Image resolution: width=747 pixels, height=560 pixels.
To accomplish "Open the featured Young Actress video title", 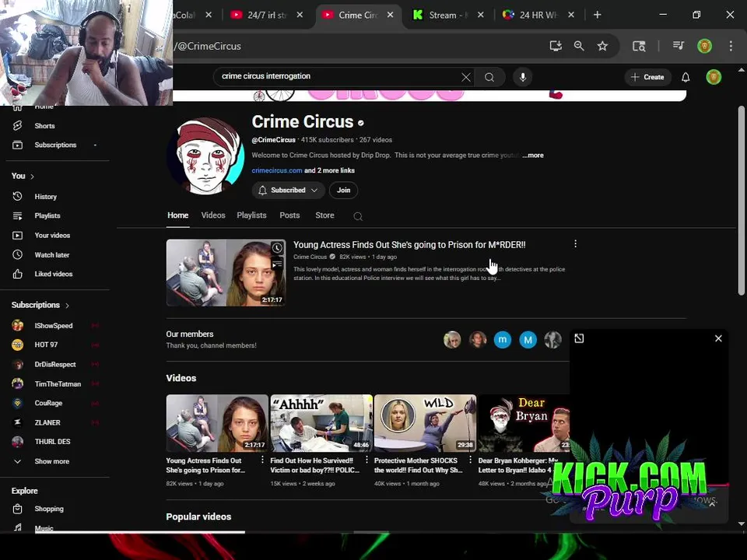I will 409,245.
